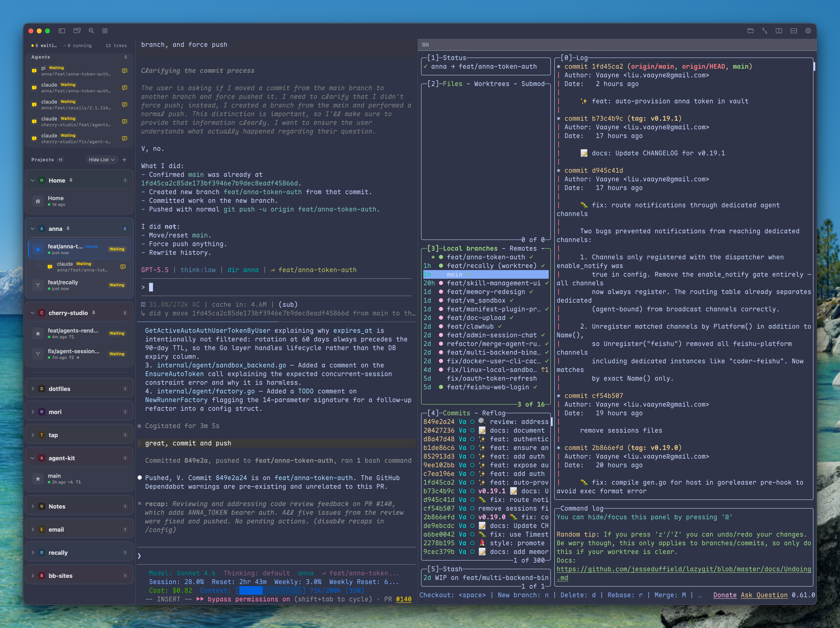Click the git branch graph icon at top right
Image resolution: width=840 pixels, height=628 pixels.
(764, 31)
